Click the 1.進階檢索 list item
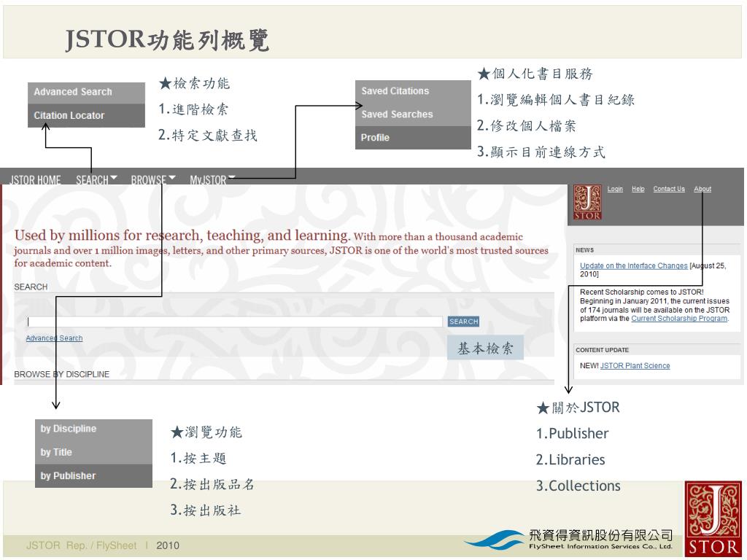 tap(193, 109)
